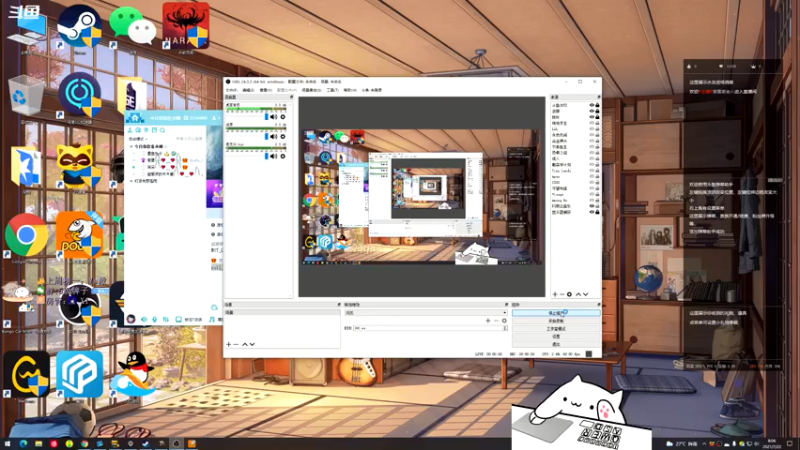This screenshot has height=450, width=800.
Task: Move selected source up with arrow
Action: tap(578, 294)
